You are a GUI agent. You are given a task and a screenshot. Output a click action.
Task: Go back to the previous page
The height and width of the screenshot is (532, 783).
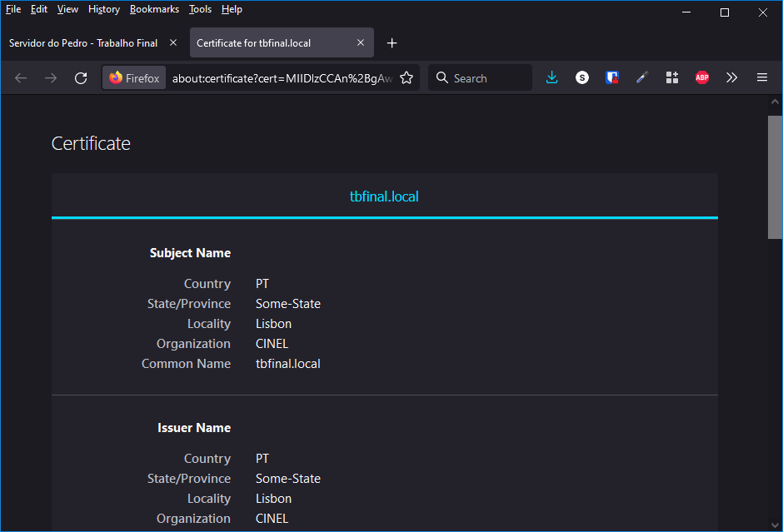(x=21, y=77)
